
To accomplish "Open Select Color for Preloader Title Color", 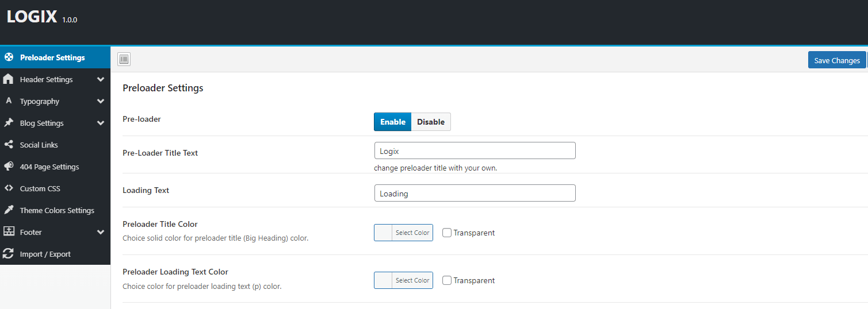I will click(412, 233).
